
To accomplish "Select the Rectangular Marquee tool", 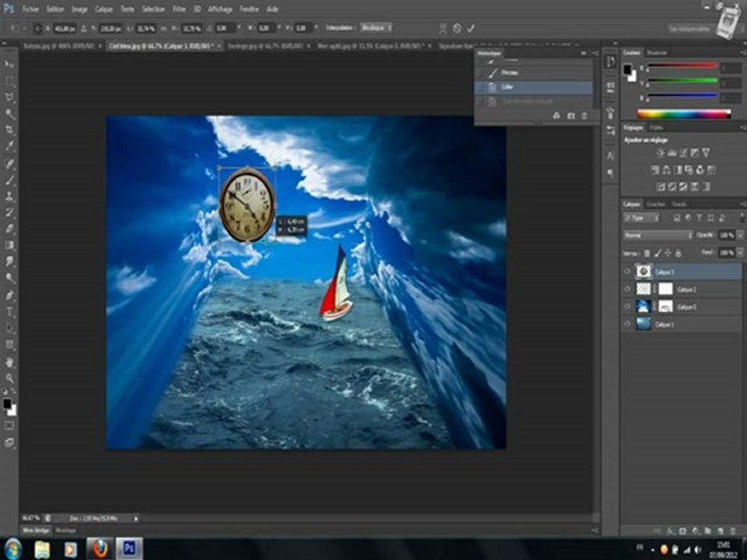I will [9, 81].
